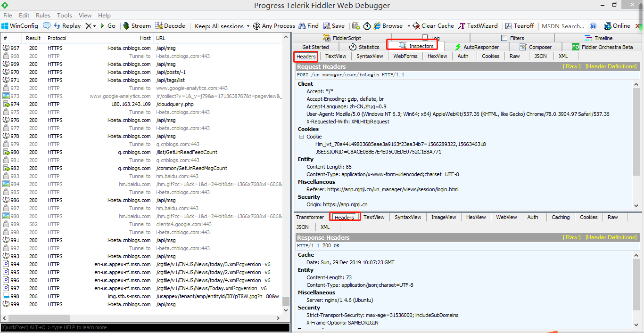The height and width of the screenshot is (333, 644).
Task: Open Header Definitions for the response
Action: point(611,237)
